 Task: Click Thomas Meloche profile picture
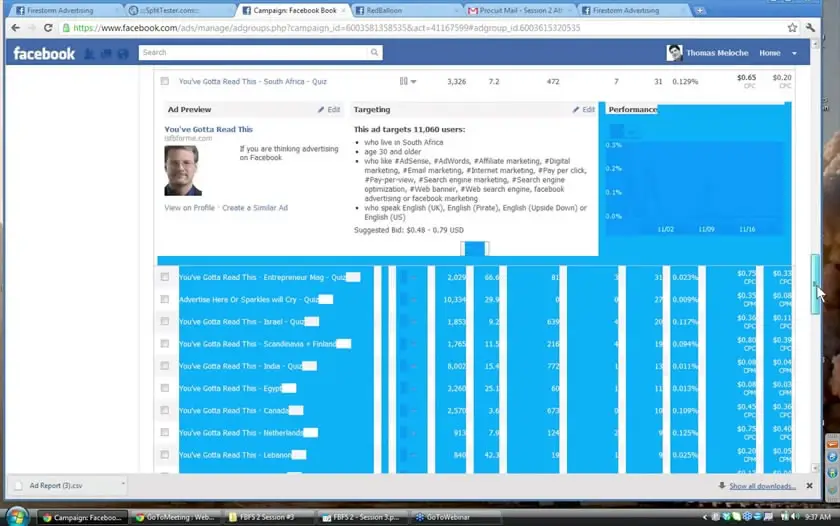674,52
